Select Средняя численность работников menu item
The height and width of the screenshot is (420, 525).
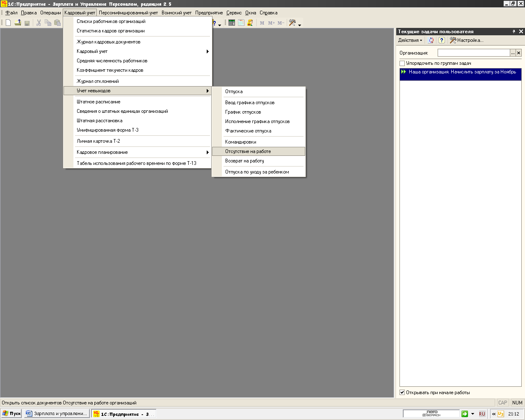[x=137, y=61]
